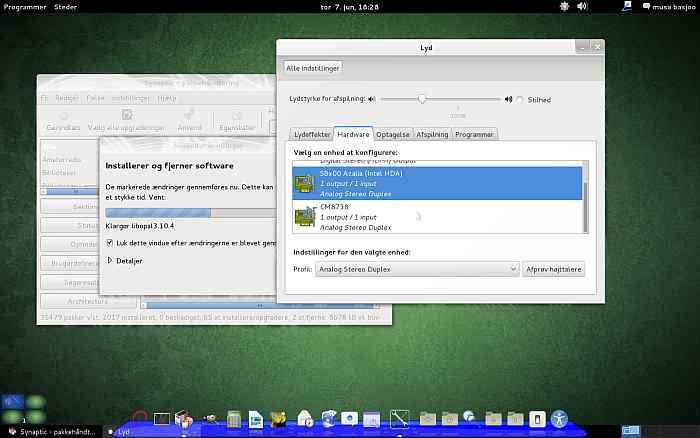Viewport: 700px width, 438px height.
Task: Open the Programmer menu in top panel
Action: pyautogui.click(x=25, y=7)
